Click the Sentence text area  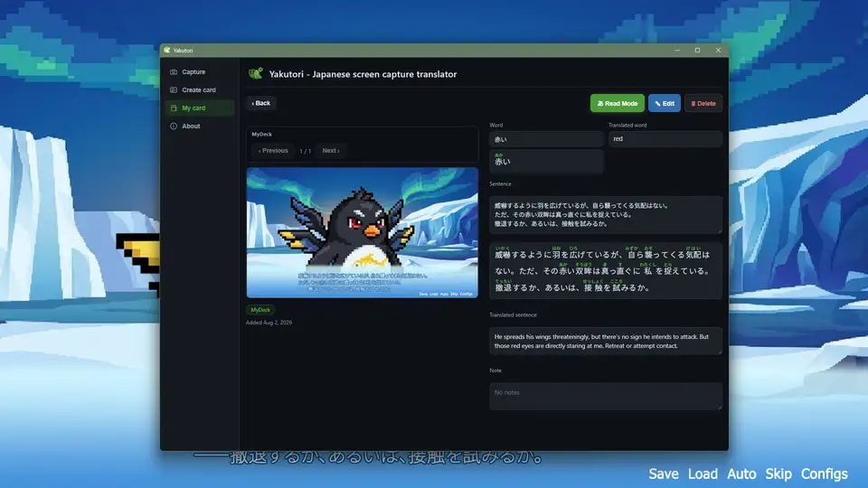tap(606, 215)
